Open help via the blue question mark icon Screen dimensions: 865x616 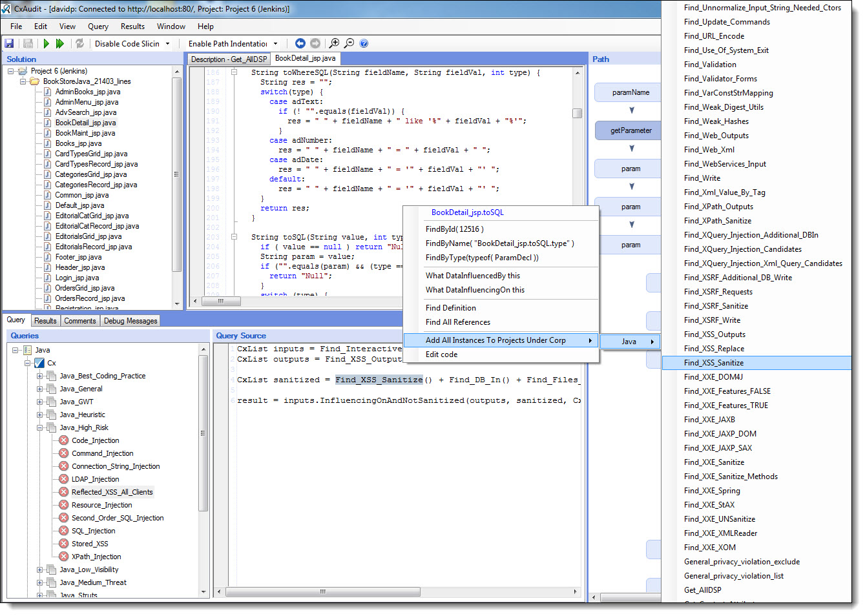pyautogui.click(x=364, y=43)
